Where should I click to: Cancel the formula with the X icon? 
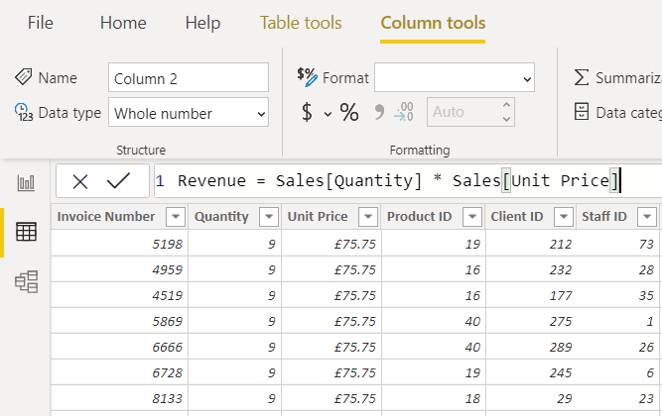point(81,181)
